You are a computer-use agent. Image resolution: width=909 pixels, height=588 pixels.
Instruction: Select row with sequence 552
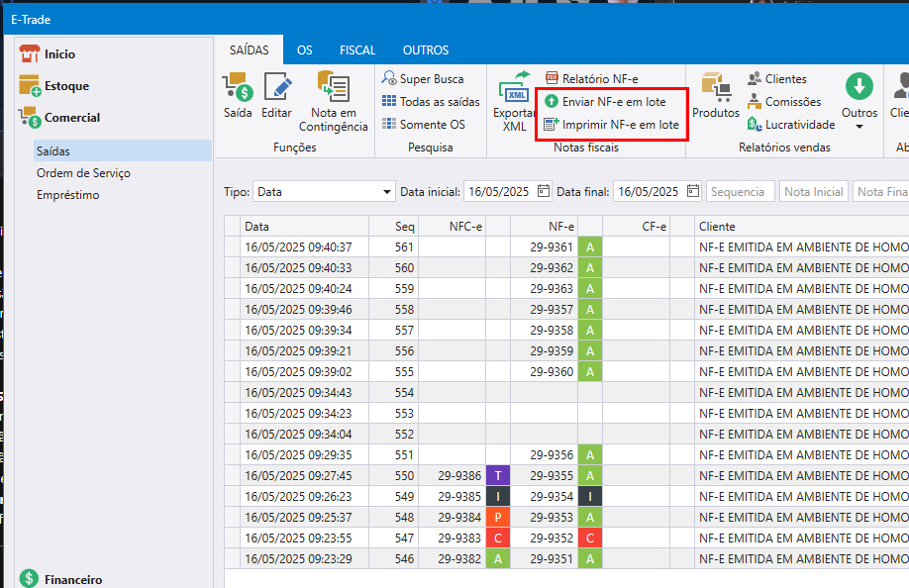click(566, 434)
